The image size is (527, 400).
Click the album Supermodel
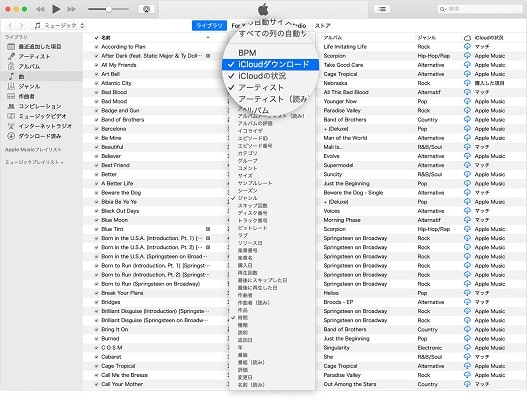point(338,165)
